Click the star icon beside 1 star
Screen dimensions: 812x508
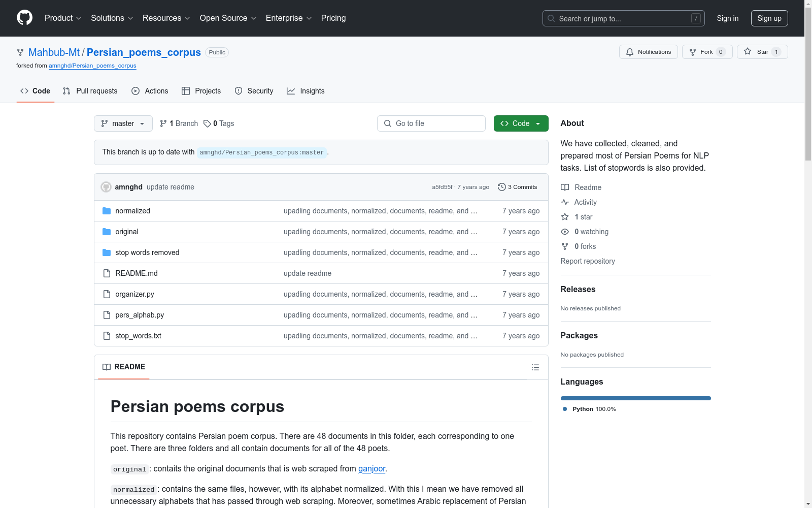565,217
